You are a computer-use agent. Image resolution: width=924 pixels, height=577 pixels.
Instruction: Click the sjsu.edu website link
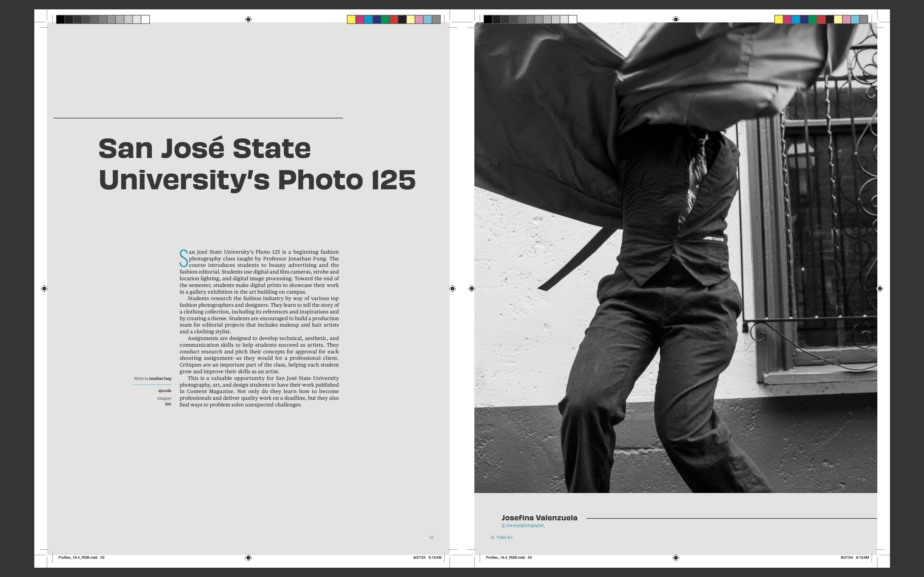click(165, 391)
